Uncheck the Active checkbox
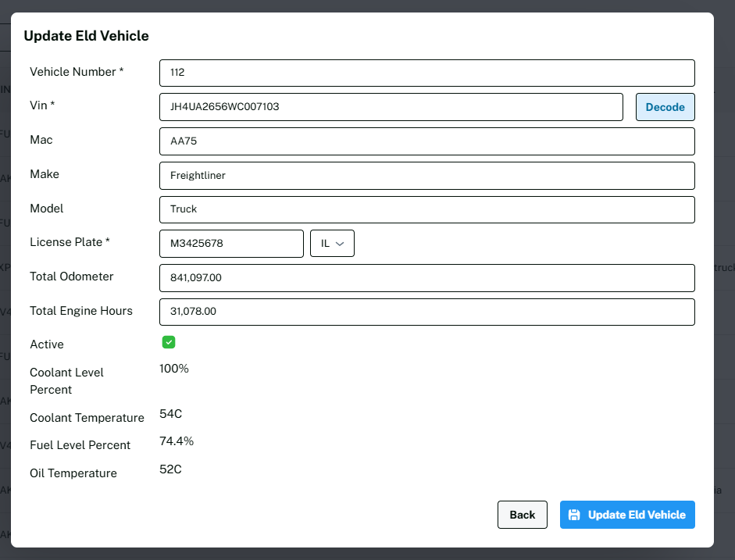Viewport: 735px width, 560px height. click(169, 342)
